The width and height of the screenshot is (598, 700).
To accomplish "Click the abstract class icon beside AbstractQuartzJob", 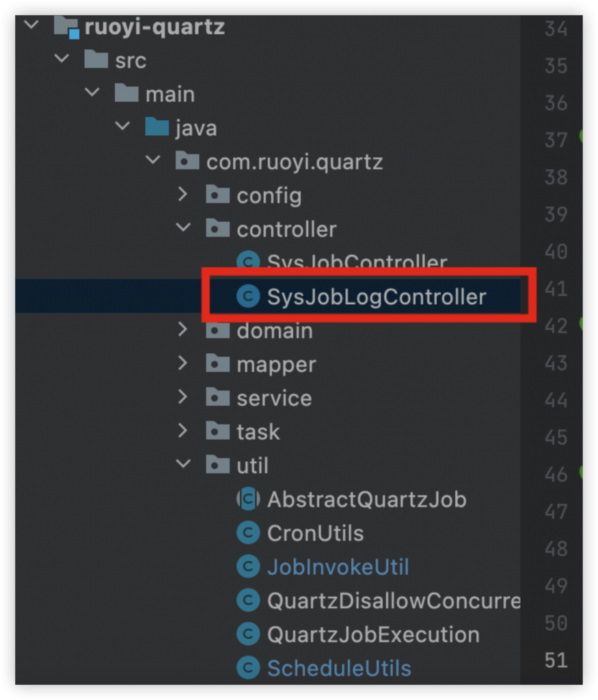I will [x=247, y=499].
